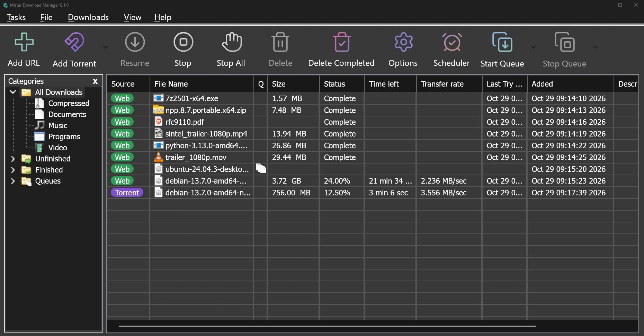Screen dimensions: 644x336
Task: Select the Music category
Action: pos(58,125)
